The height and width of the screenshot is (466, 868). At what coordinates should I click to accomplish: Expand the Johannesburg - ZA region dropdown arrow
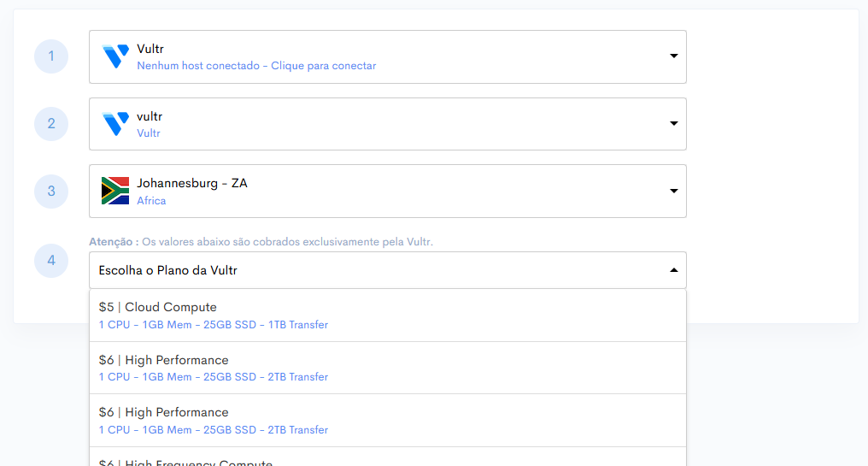pyautogui.click(x=674, y=192)
